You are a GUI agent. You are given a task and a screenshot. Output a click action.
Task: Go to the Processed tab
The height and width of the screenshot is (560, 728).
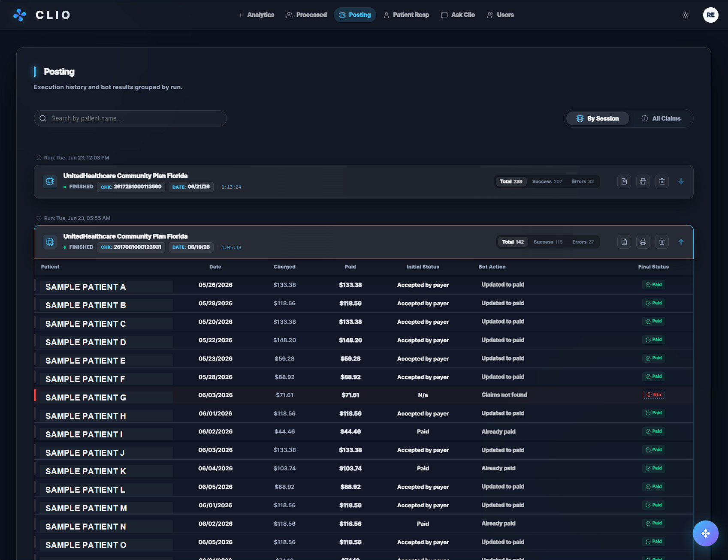coord(306,15)
